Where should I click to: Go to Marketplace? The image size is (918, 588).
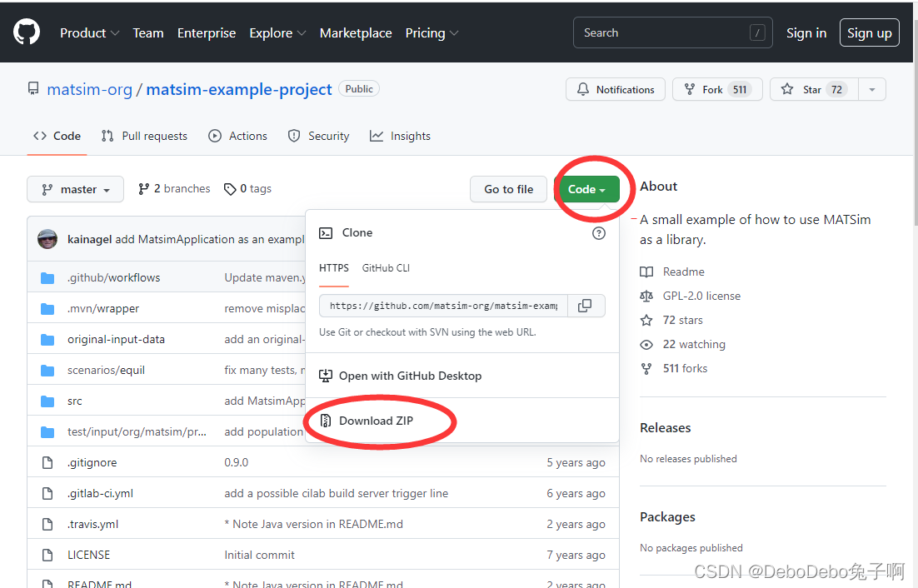click(x=356, y=32)
